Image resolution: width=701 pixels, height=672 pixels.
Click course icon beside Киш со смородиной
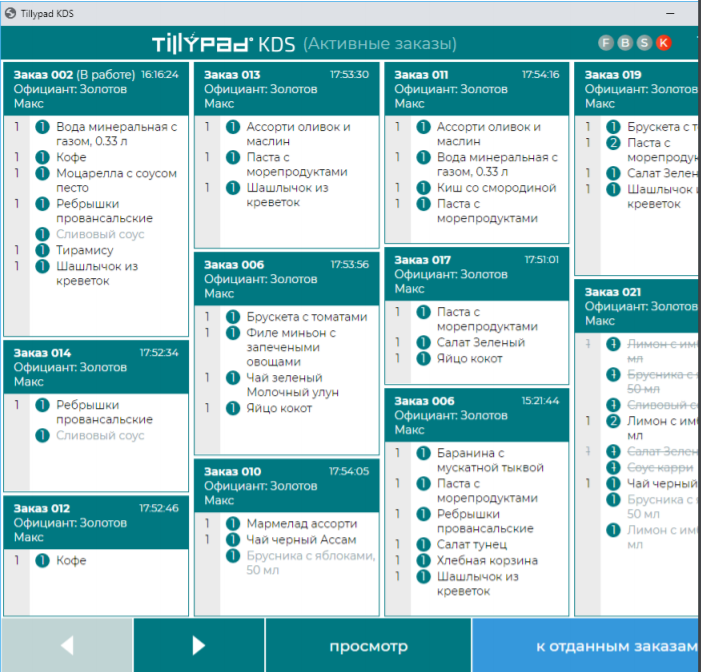[x=423, y=188]
